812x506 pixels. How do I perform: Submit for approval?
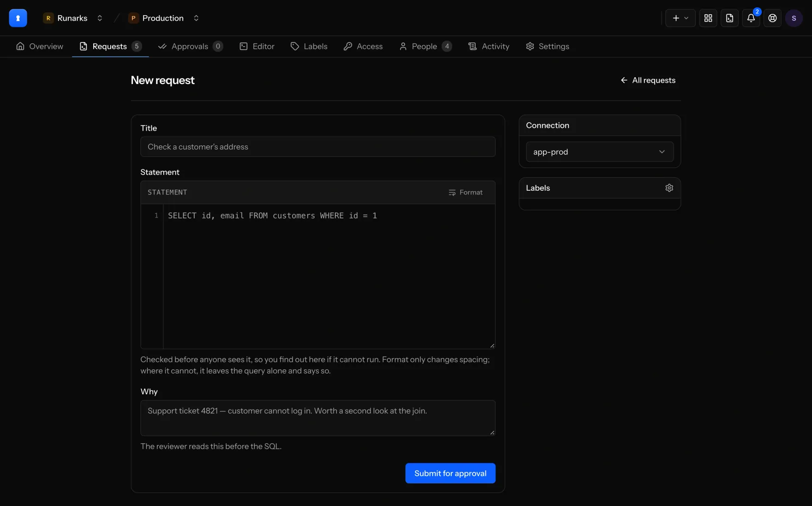[x=450, y=473]
